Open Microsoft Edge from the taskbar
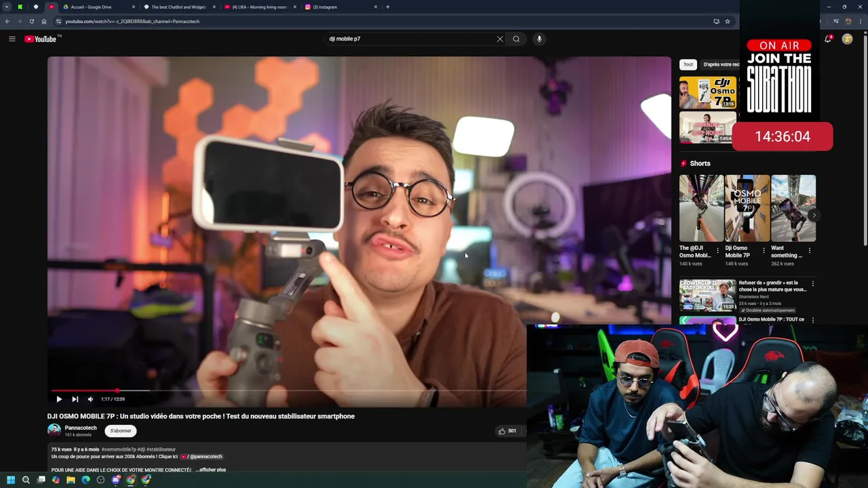The height and width of the screenshot is (488, 868). pos(85,480)
